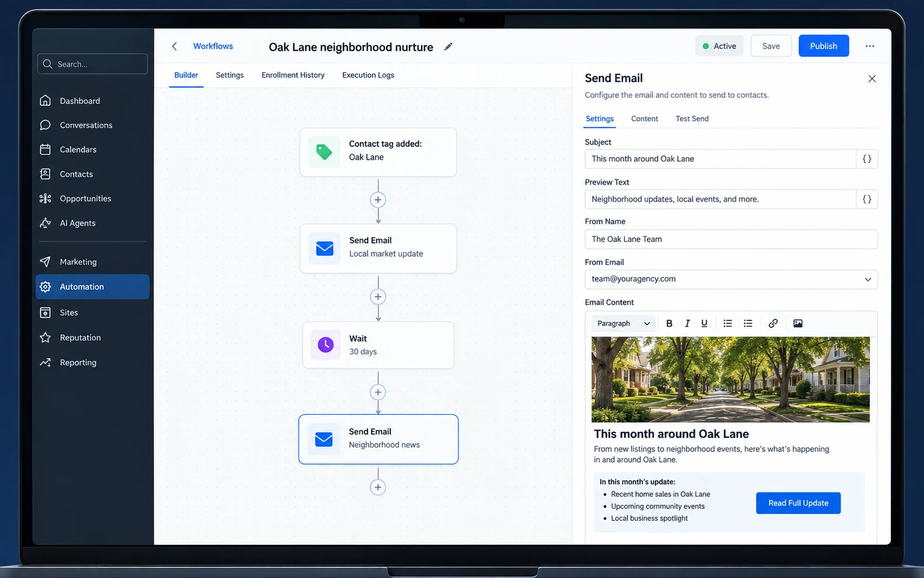The width and height of the screenshot is (924, 578).
Task: Open the three-dot more options menu
Action: (870, 46)
